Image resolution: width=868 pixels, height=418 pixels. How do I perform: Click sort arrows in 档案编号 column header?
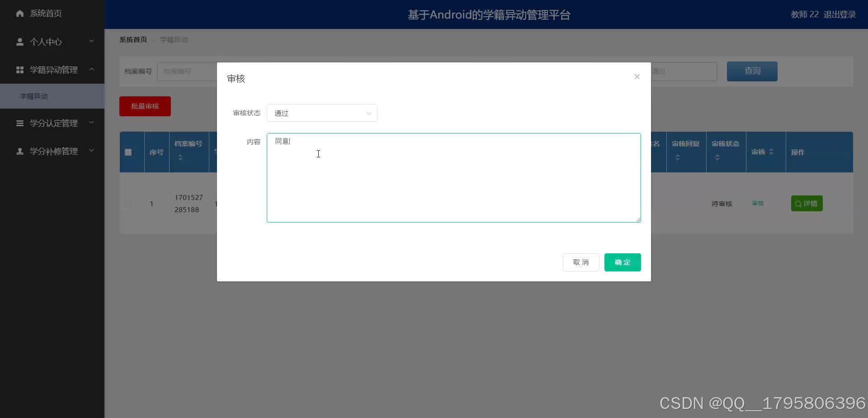click(180, 157)
